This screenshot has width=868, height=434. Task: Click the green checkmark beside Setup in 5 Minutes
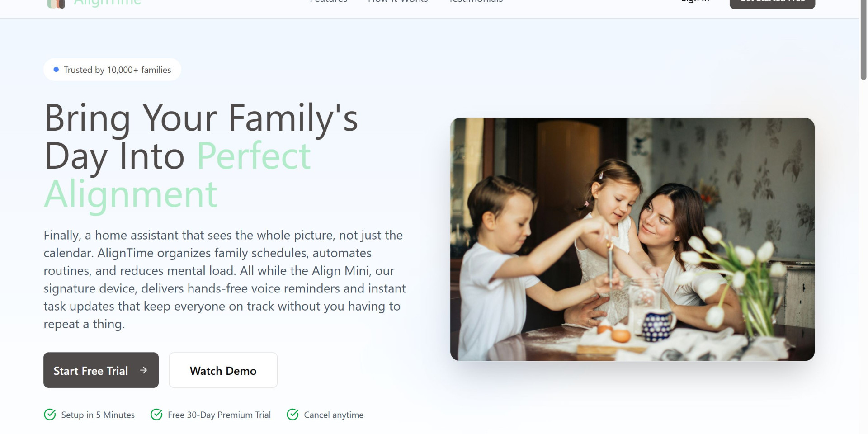[50, 415]
